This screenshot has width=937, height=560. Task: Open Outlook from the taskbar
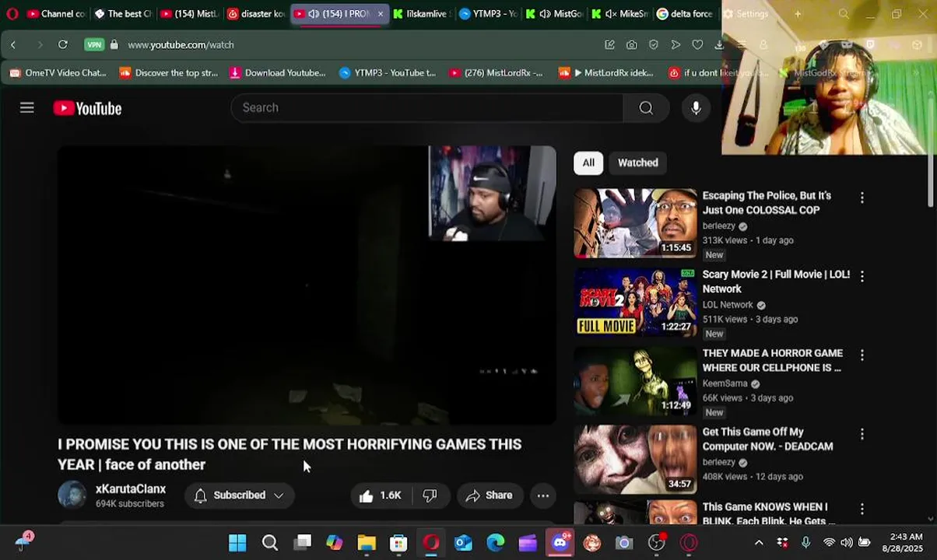point(463,543)
